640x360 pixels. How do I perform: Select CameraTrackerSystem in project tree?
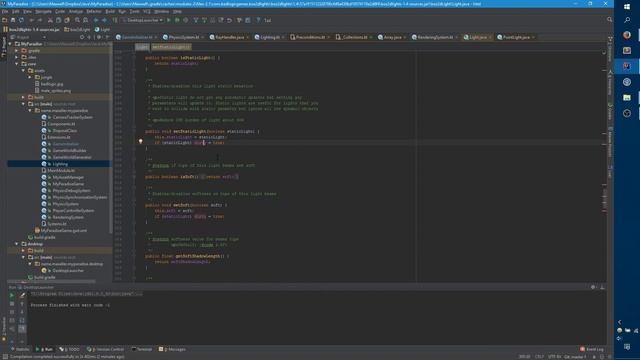coord(72,117)
